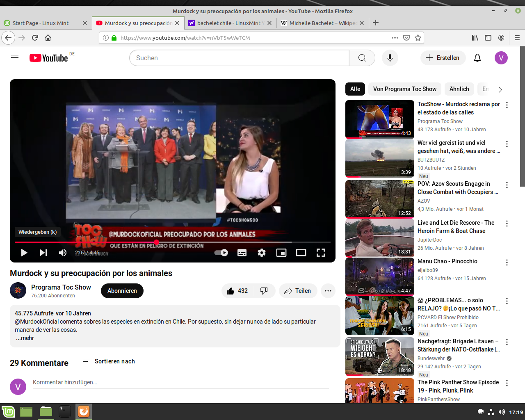Screen dimensions: 525x420
Task: Open Linux Mint start menu
Action: point(8,411)
